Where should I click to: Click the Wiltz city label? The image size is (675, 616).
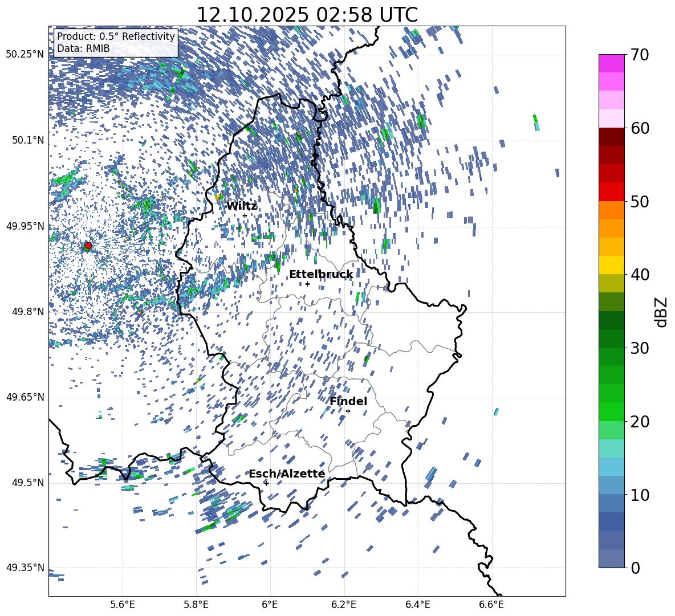(x=242, y=206)
